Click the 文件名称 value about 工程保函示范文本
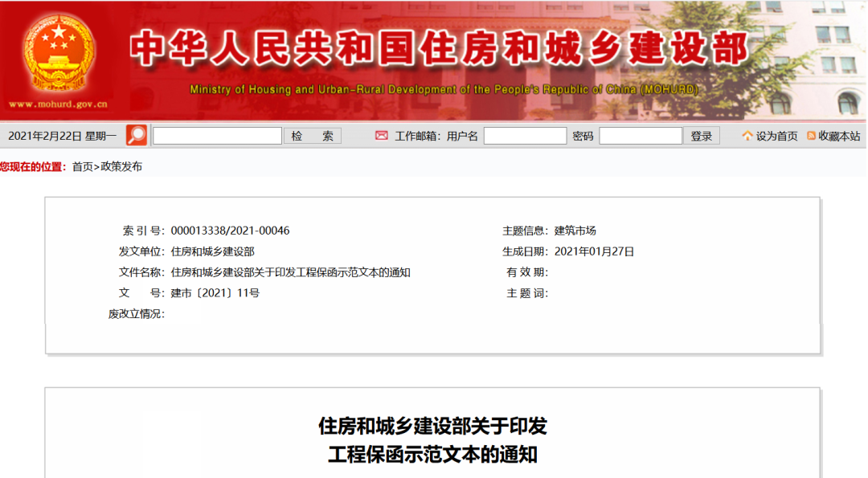The image size is (868, 478). click(x=291, y=272)
